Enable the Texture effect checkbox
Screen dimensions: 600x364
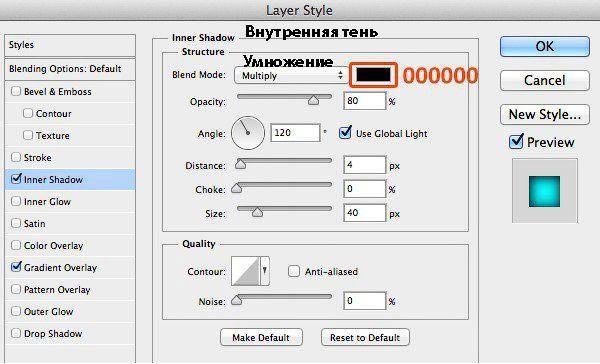28,135
